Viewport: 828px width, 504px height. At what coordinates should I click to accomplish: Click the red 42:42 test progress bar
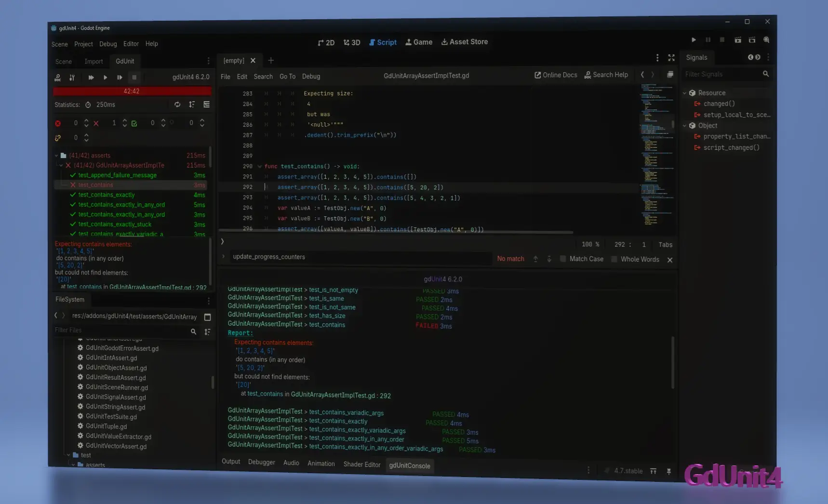pyautogui.click(x=132, y=91)
